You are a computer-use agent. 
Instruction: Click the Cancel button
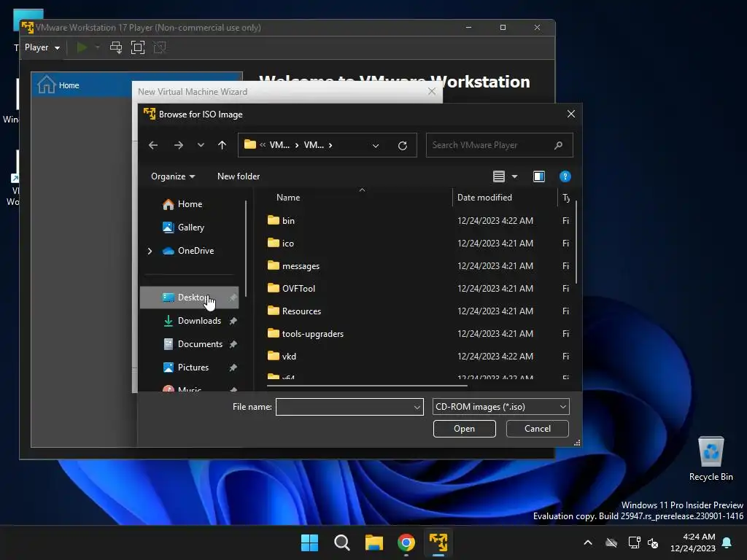point(538,429)
